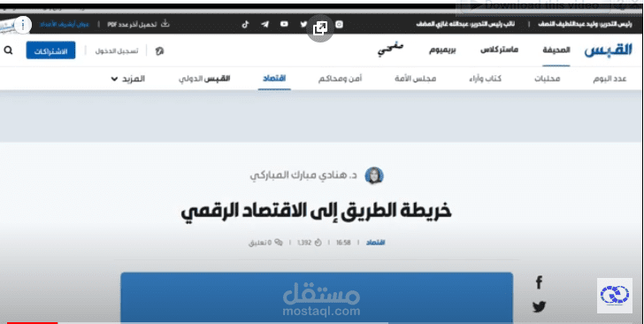
Task: Click the blue circular logo thumbnail
Action: (615, 295)
